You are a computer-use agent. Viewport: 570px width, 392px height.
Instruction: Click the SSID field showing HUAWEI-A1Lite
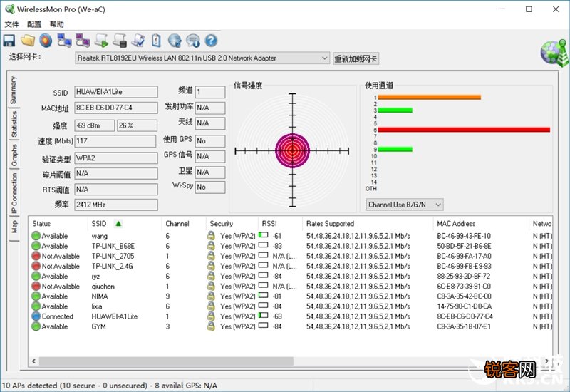[x=116, y=92]
